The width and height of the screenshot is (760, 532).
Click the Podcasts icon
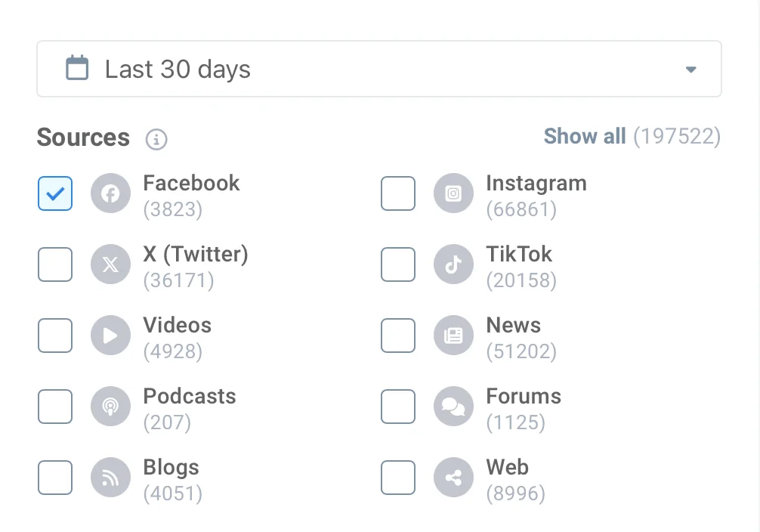[110, 407]
